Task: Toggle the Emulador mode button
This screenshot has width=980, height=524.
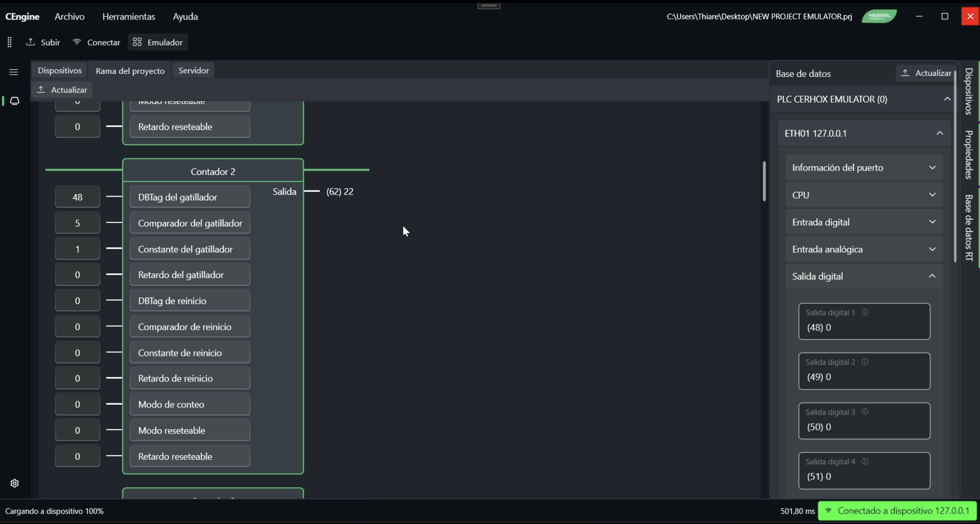Action: pyautogui.click(x=158, y=42)
